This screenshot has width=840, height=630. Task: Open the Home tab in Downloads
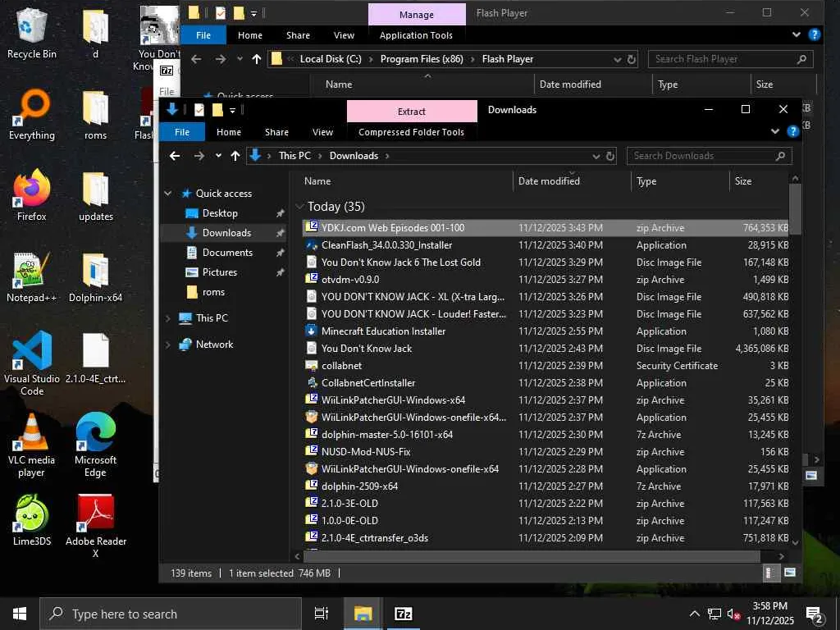click(x=229, y=132)
